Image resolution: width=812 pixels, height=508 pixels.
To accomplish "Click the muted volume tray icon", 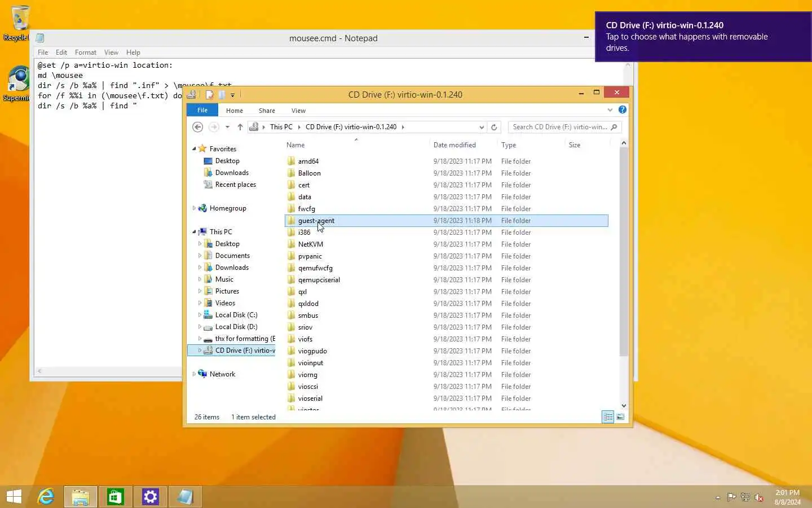I will pyautogui.click(x=759, y=497).
